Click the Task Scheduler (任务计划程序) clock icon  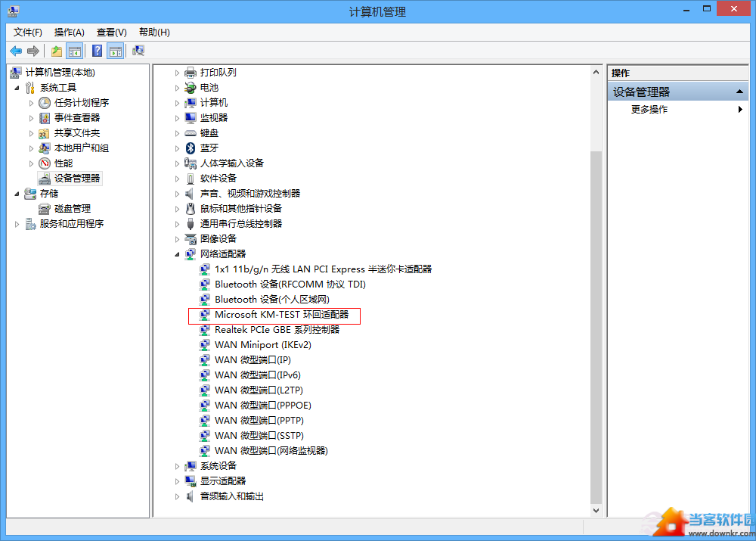pyautogui.click(x=45, y=103)
